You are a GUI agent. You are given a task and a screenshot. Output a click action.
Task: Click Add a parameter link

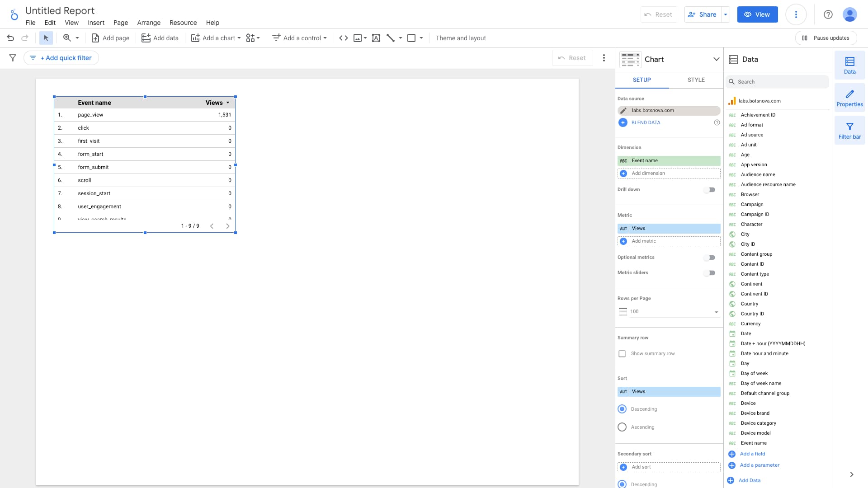(759, 465)
